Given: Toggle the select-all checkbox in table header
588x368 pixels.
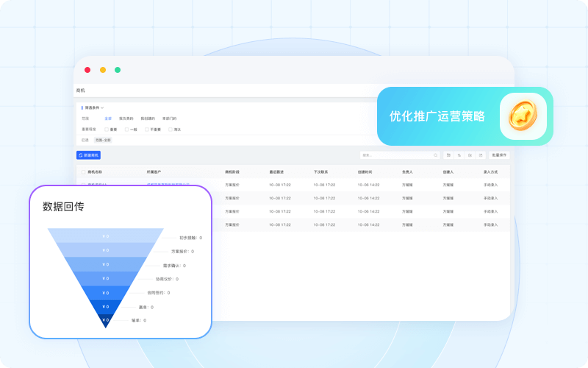Looking at the screenshot, I should coord(82,172).
